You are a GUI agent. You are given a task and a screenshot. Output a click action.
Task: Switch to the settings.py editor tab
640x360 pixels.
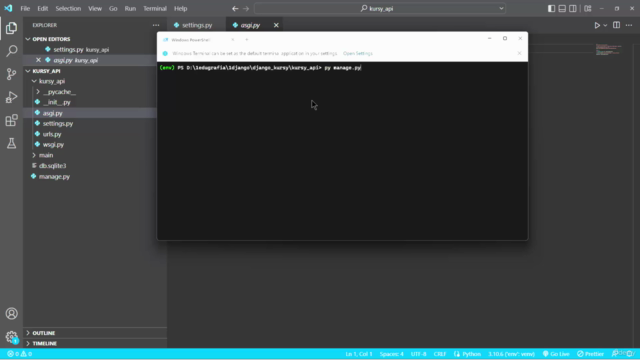(x=197, y=25)
